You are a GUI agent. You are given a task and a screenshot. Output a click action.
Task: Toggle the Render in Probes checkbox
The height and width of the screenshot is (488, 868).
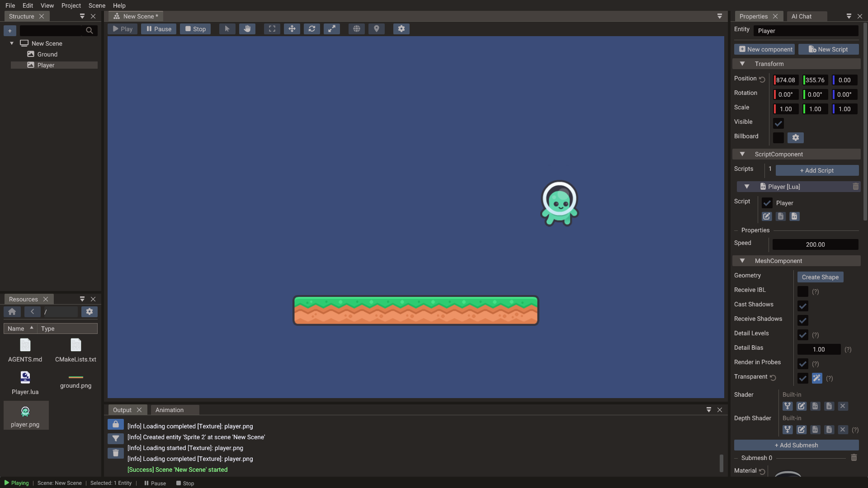click(803, 364)
